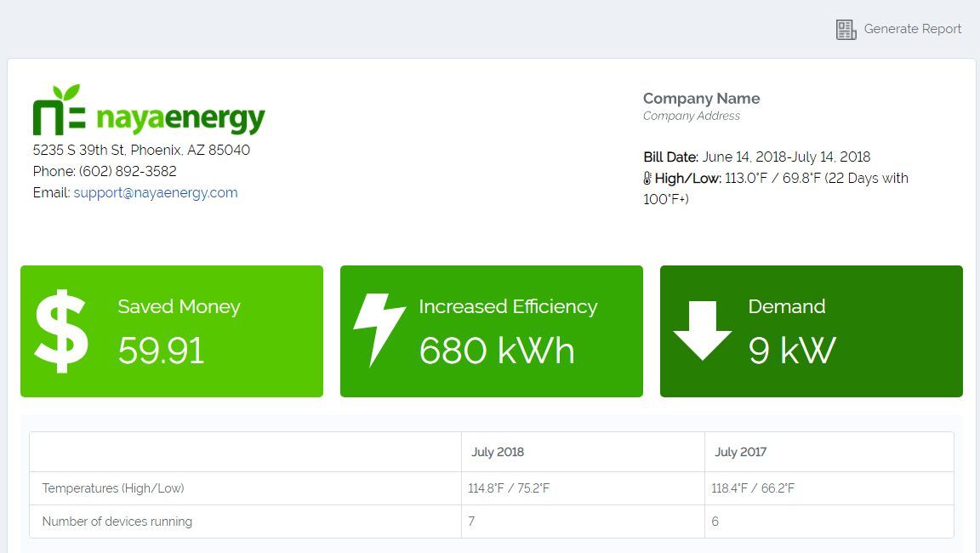
Task: Click the thermometer icon beside High/Low
Action: pos(647,179)
